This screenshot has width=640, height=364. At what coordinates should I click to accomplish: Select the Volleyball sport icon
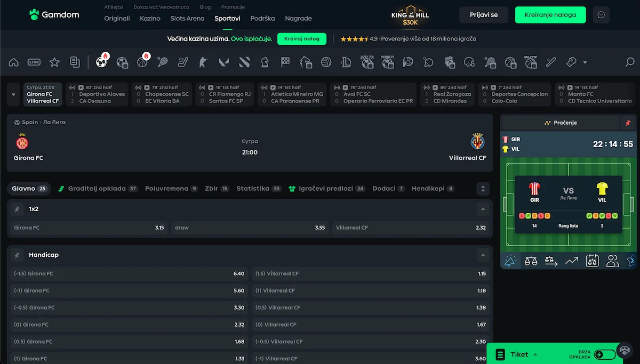[326, 62]
